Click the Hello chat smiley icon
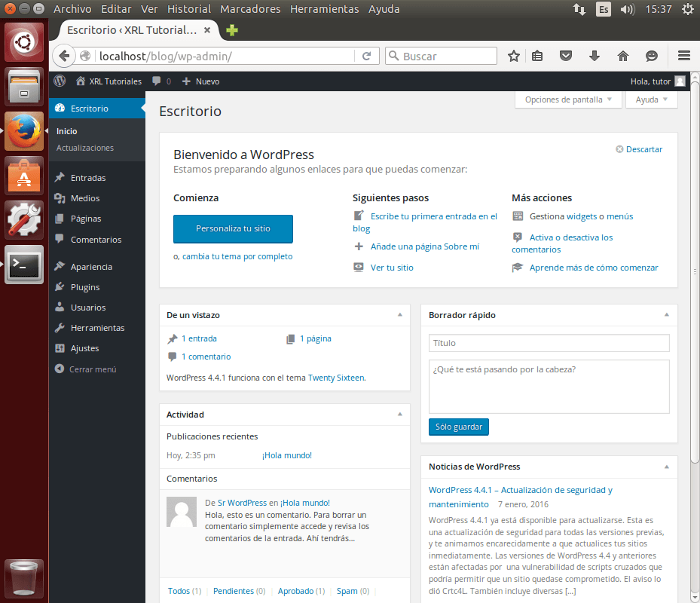Image resolution: width=700 pixels, height=603 pixels. tap(652, 56)
